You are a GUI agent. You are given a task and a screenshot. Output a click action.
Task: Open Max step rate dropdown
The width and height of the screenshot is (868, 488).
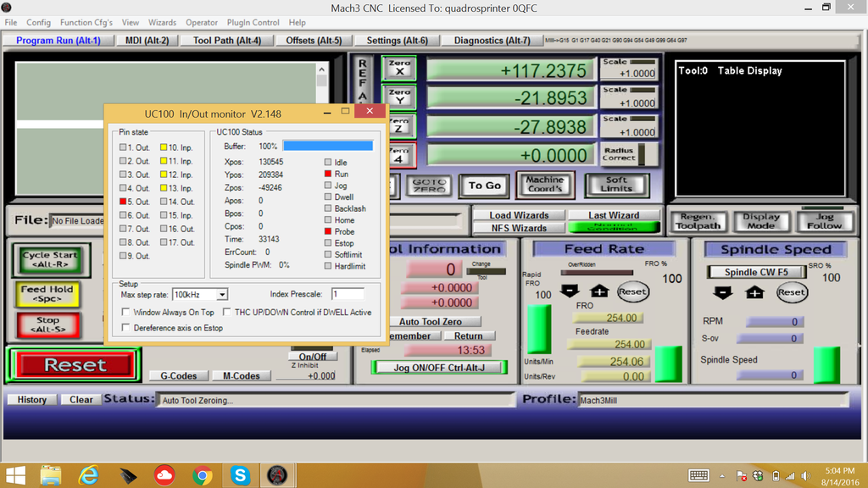point(221,295)
